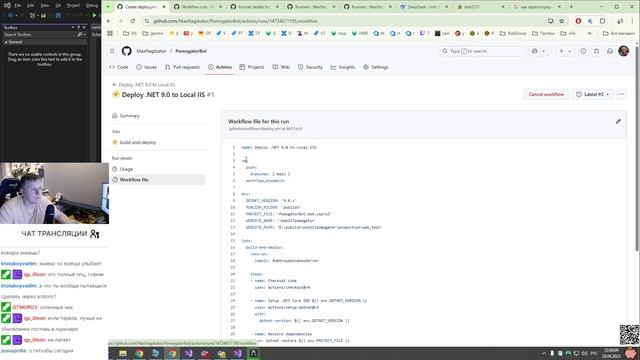Open repository Settings tab
Viewport: 640px width, 360px height.
376,67
